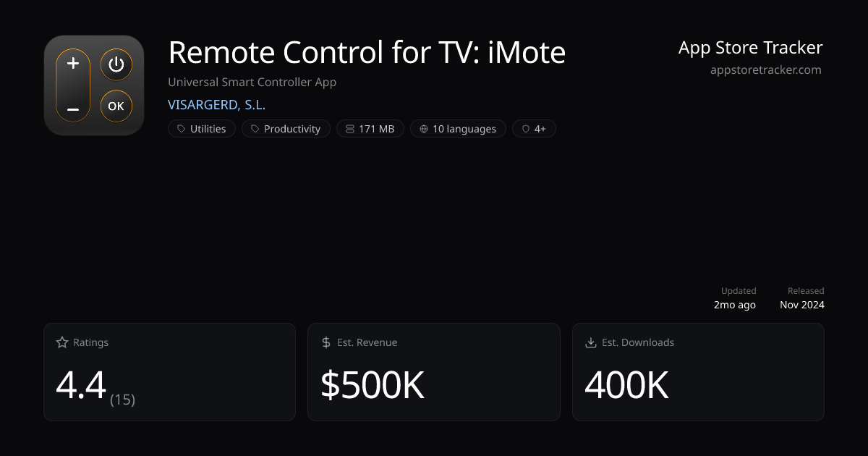Open the VISARGERD, S.L. developer link

216,105
